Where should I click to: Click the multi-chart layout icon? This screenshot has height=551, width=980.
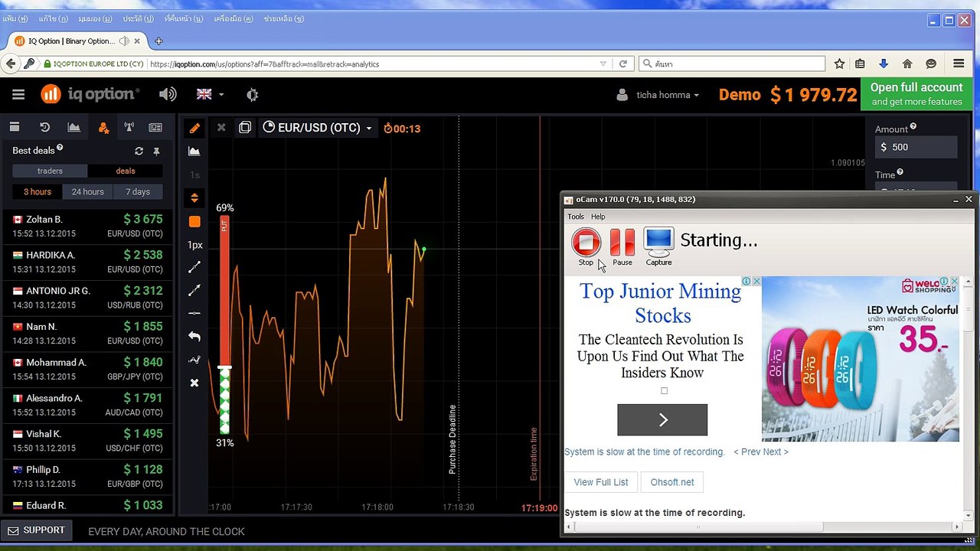point(245,128)
